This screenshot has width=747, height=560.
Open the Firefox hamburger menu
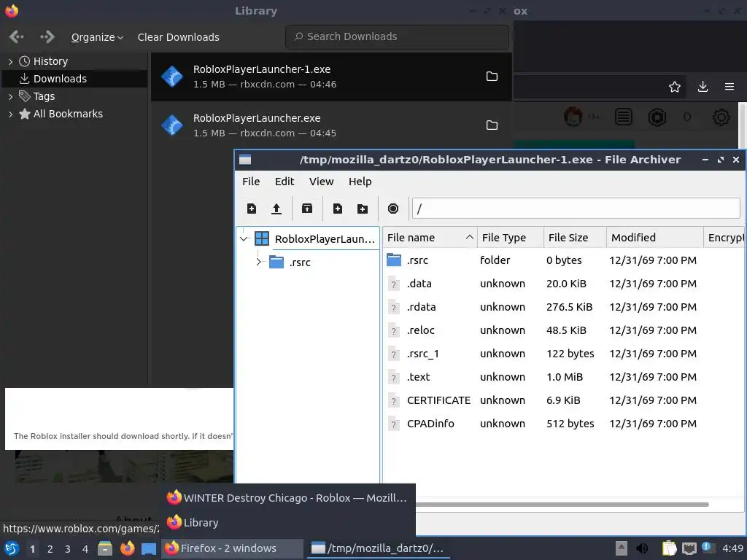[x=729, y=87]
